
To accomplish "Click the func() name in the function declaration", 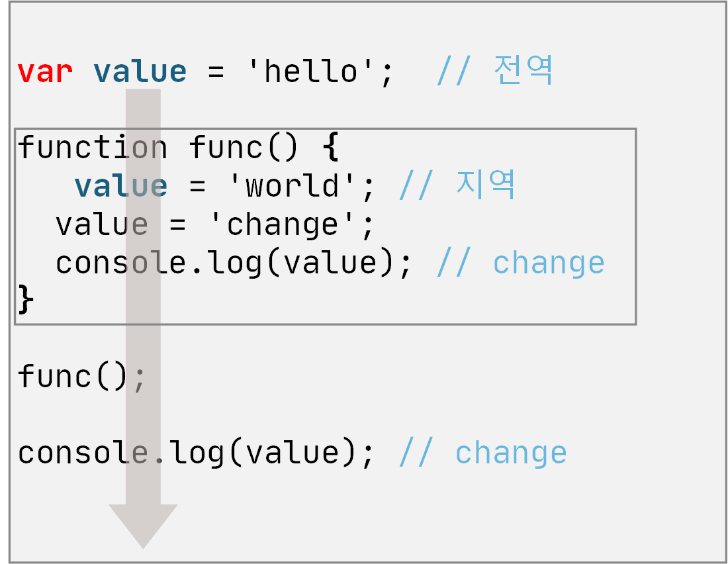I will [244, 147].
